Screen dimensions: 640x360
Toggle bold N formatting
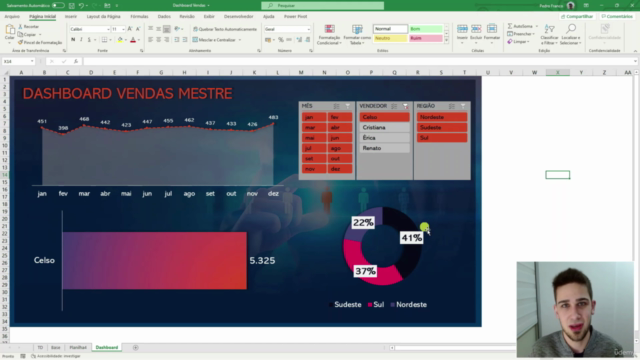[x=73, y=40]
